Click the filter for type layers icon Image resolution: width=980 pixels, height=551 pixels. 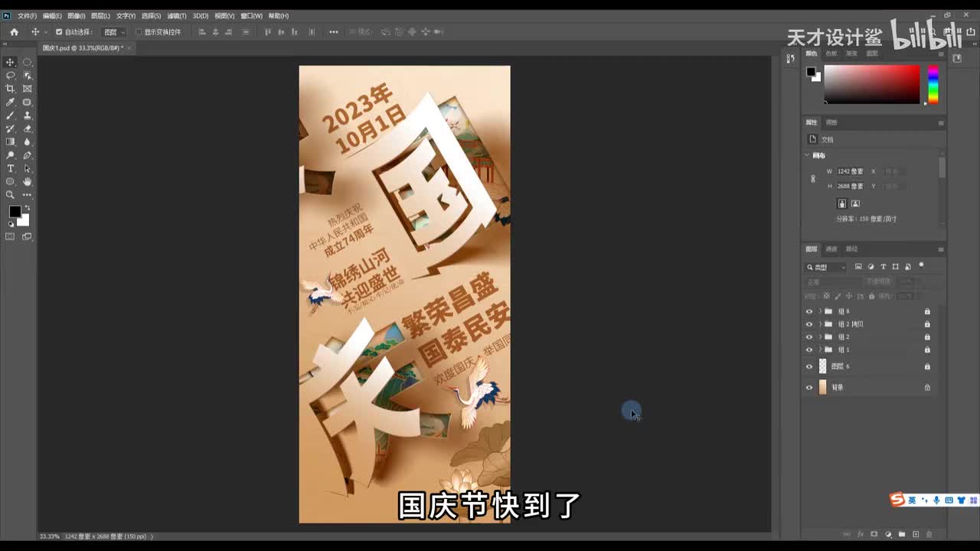(x=884, y=267)
